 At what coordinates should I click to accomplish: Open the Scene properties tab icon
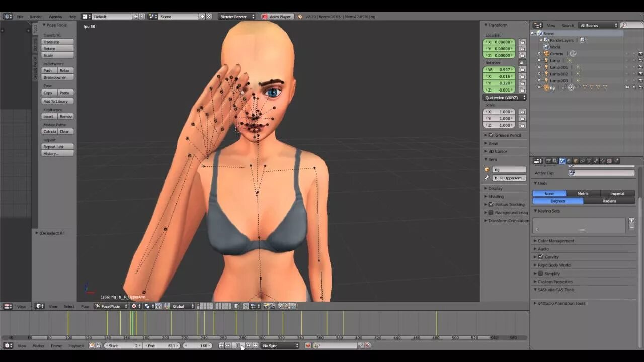click(x=562, y=161)
